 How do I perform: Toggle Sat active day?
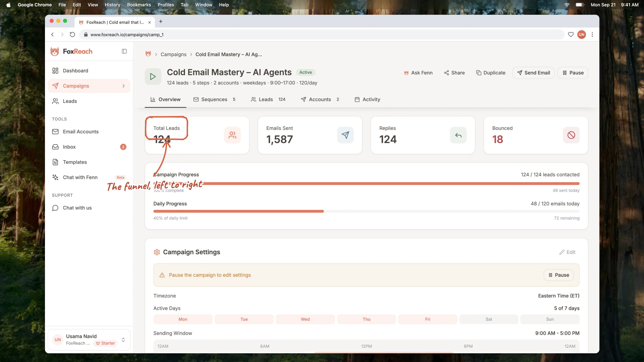(x=489, y=319)
